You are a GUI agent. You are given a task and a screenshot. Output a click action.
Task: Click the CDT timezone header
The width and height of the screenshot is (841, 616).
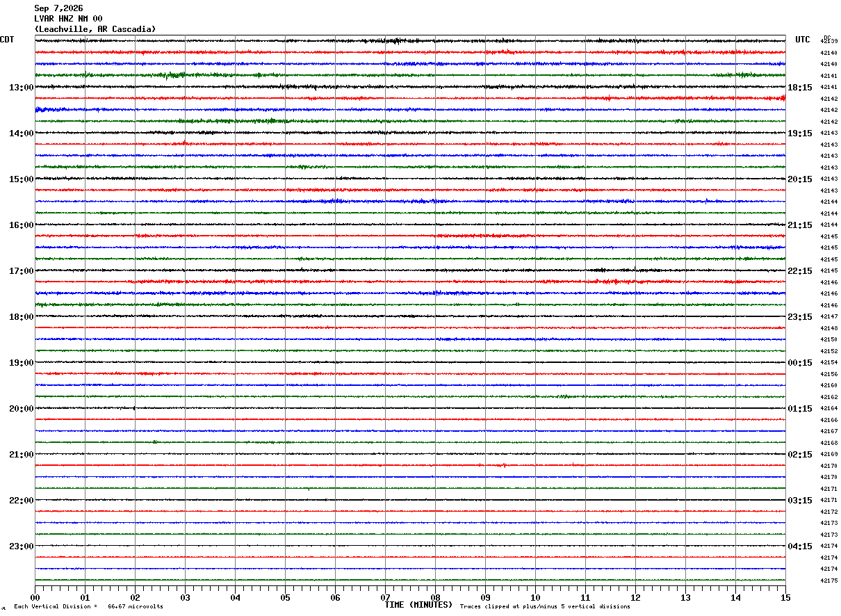7,40
